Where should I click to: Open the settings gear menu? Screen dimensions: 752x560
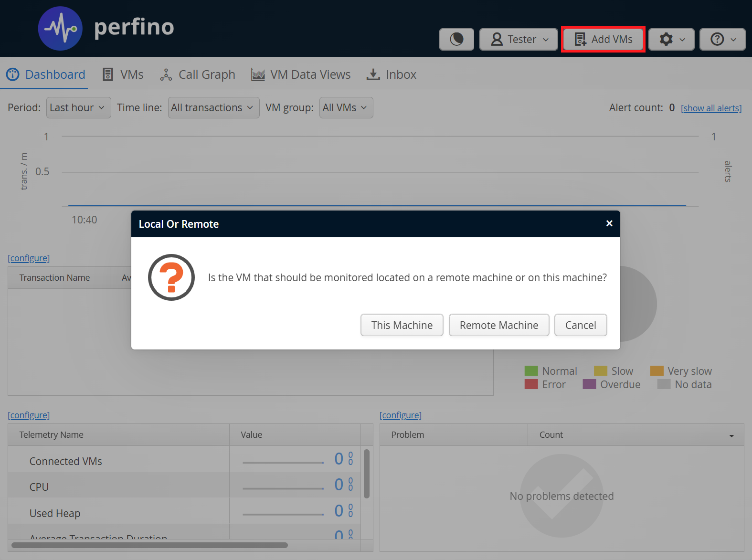tap(671, 39)
